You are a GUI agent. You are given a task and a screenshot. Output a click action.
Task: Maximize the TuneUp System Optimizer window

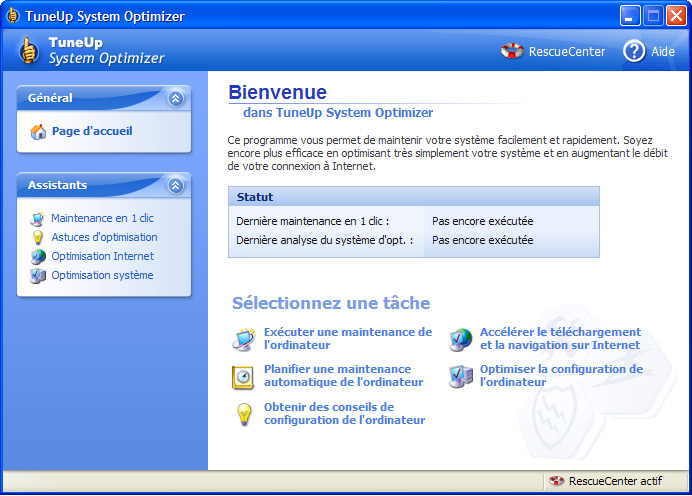pos(653,16)
